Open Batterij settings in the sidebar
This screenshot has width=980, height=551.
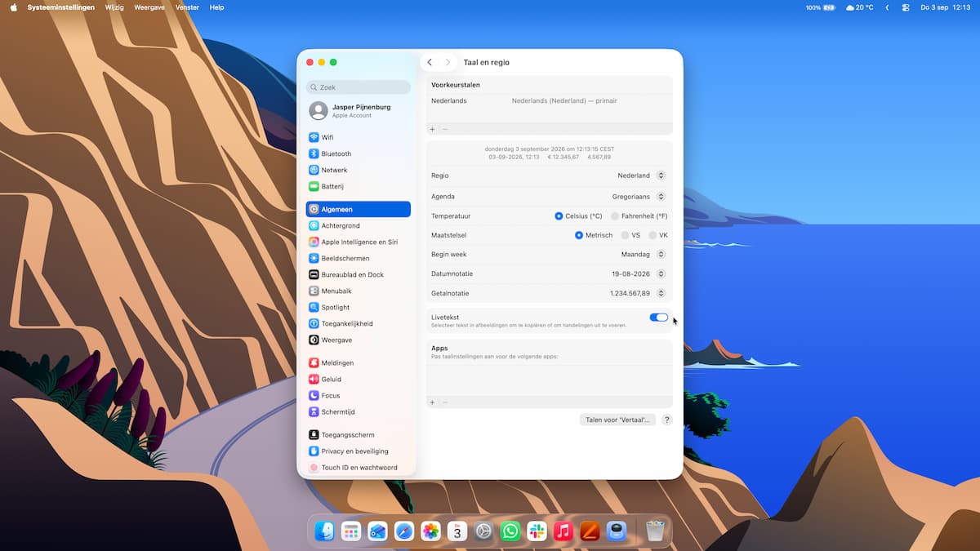[358, 186]
